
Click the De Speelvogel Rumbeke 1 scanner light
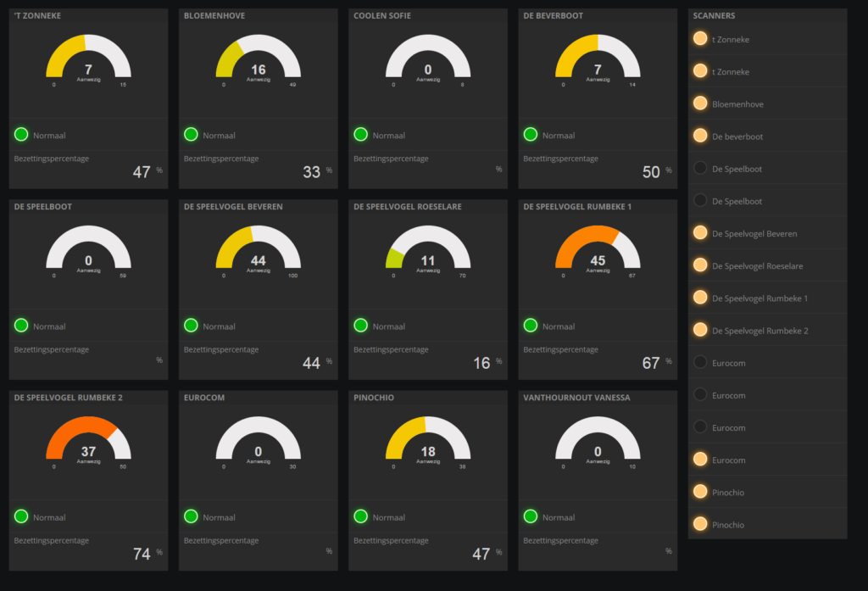click(x=700, y=298)
